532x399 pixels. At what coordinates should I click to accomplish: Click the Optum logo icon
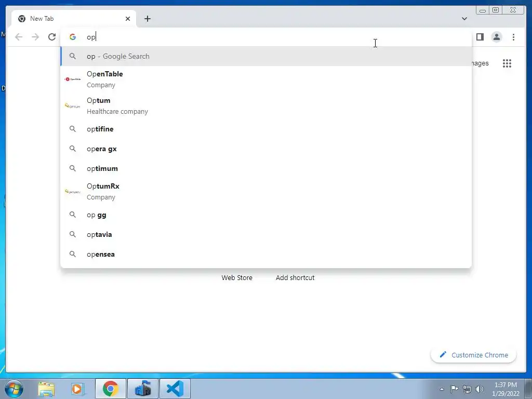(73, 106)
